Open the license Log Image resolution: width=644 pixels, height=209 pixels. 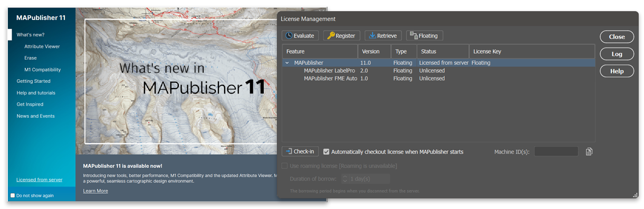point(617,54)
